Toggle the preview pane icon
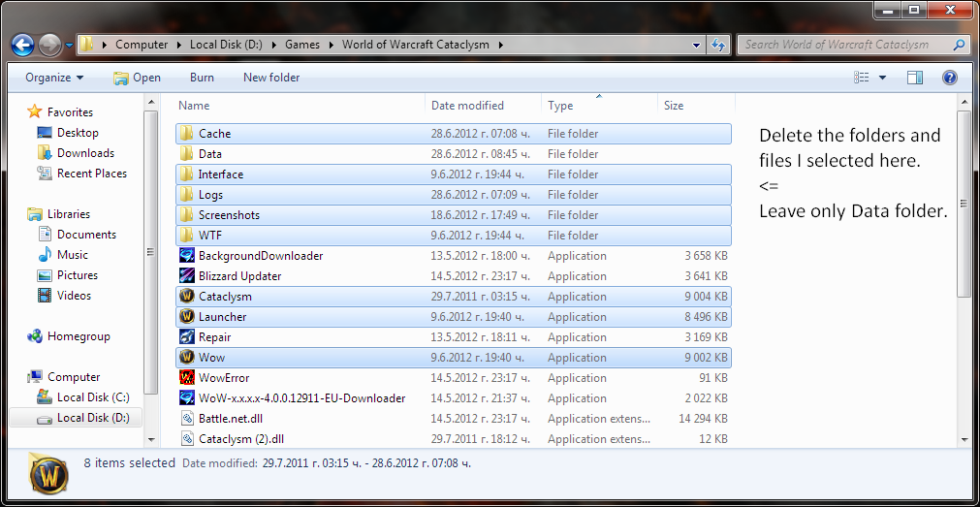The image size is (980, 507). (915, 78)
